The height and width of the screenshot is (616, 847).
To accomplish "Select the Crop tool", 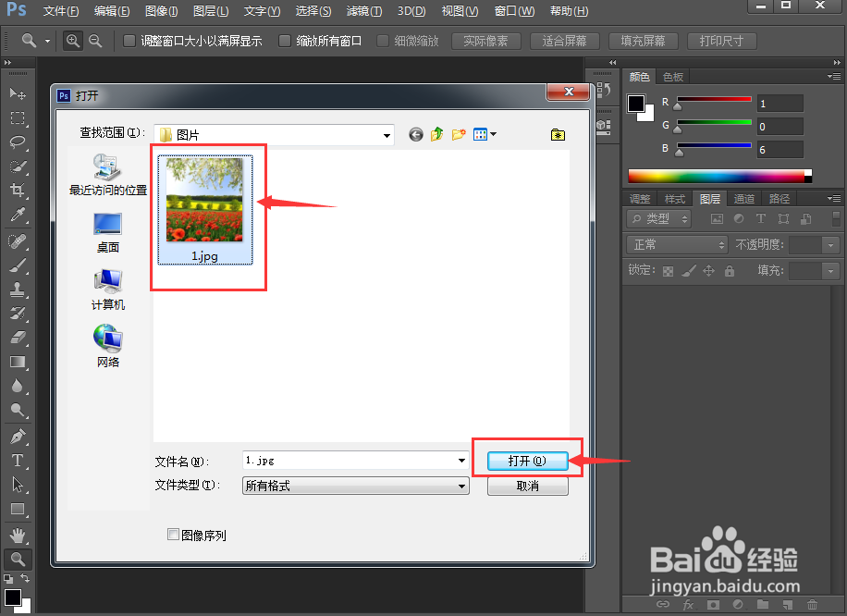I will click(x=18, y=190).
